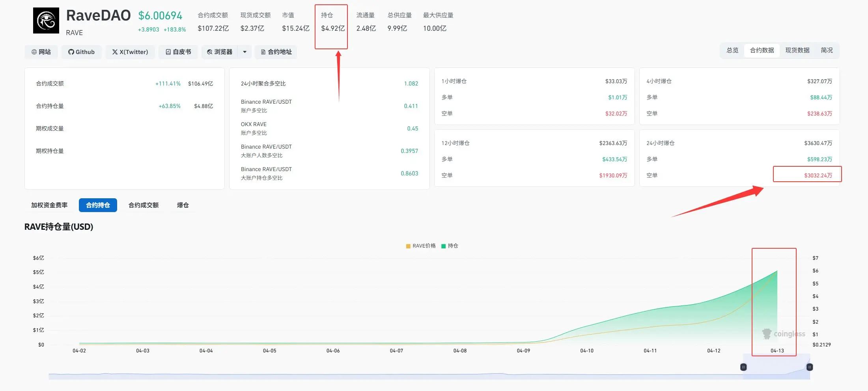868x391 pixels.
Task: Click the 12小时 空单 value $1930.09万
Action: pos(613,175)
